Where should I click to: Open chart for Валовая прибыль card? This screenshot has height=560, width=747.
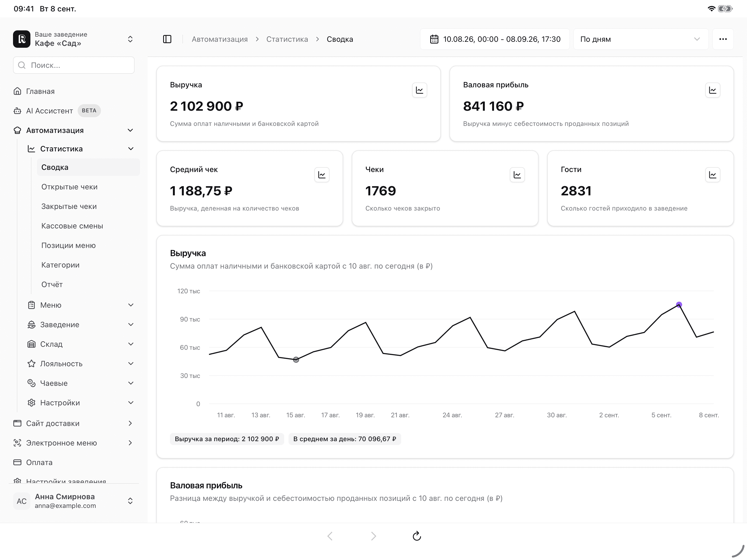coord(713,90)
